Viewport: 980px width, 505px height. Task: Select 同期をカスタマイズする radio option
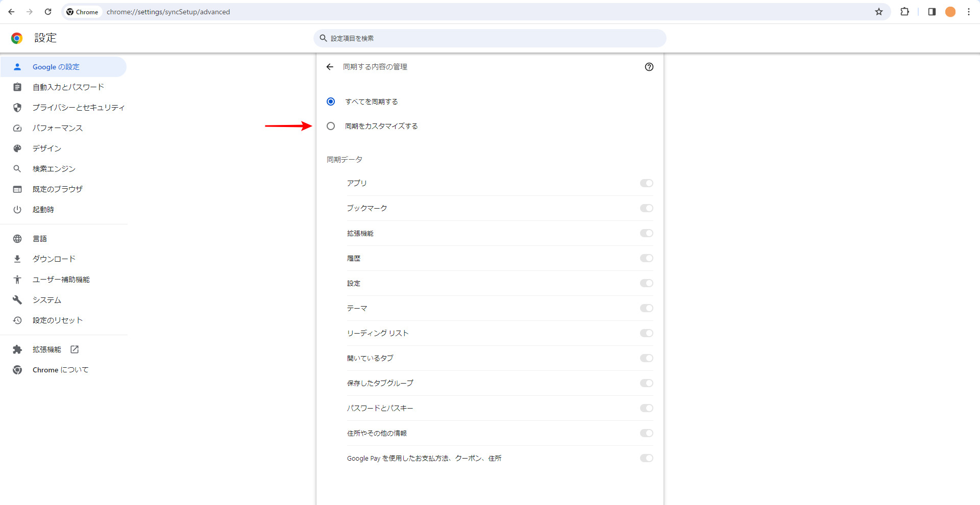click(331, 126)
